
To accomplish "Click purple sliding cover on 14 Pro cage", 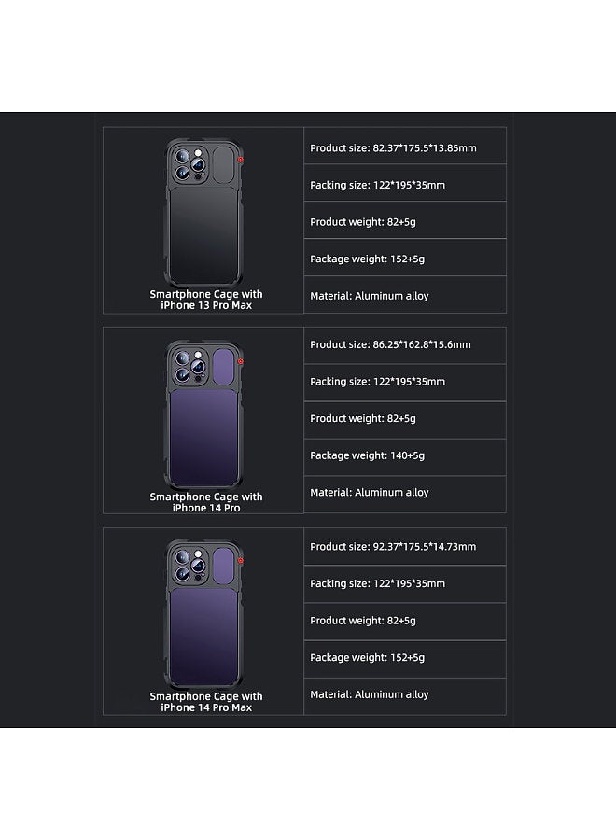I will point(223,367).
